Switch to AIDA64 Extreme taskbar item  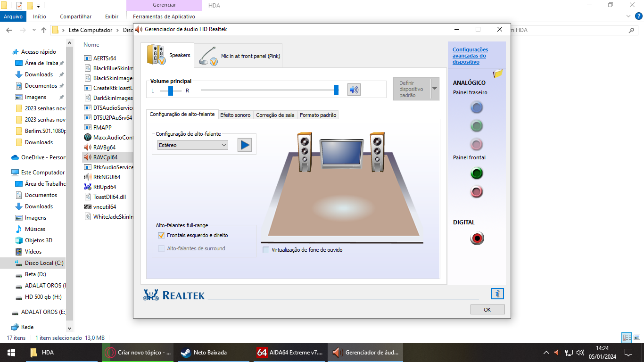[x=290, y=352]
